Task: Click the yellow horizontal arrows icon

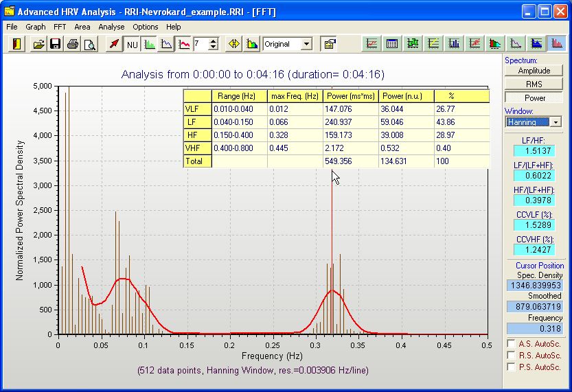Action: (234, 44)
